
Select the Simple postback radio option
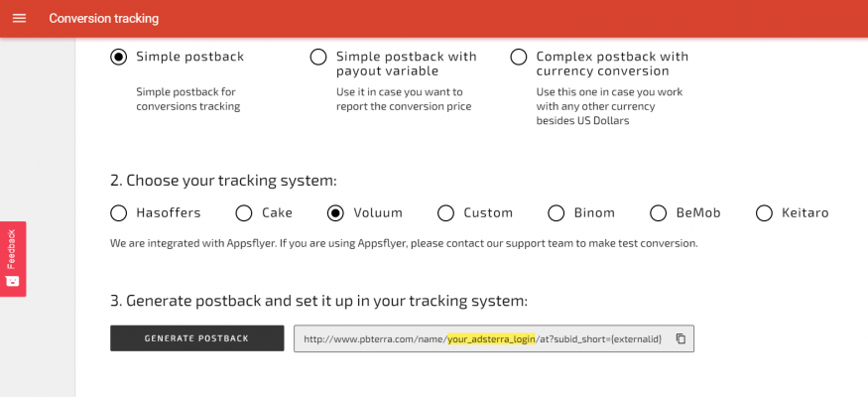(x=118, y=57)
